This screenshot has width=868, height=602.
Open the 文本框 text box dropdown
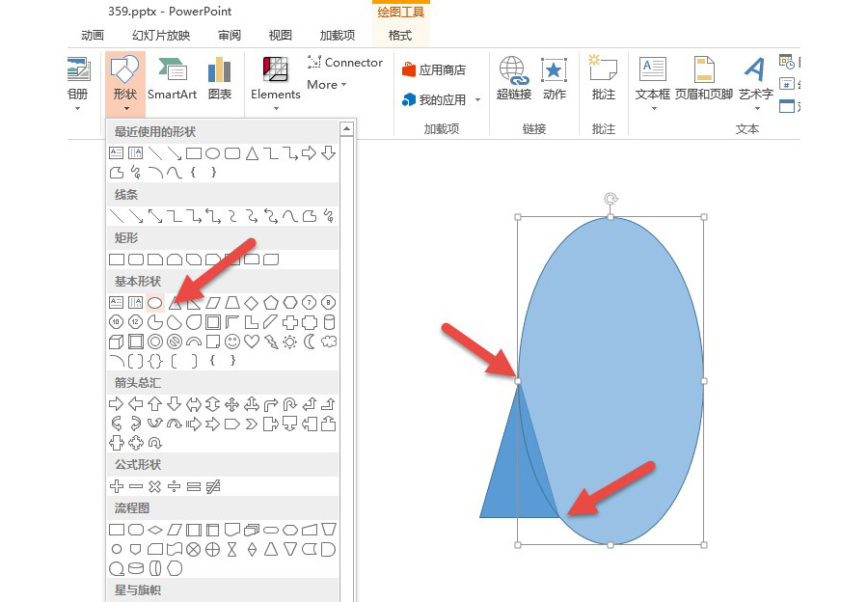(653, 84)
